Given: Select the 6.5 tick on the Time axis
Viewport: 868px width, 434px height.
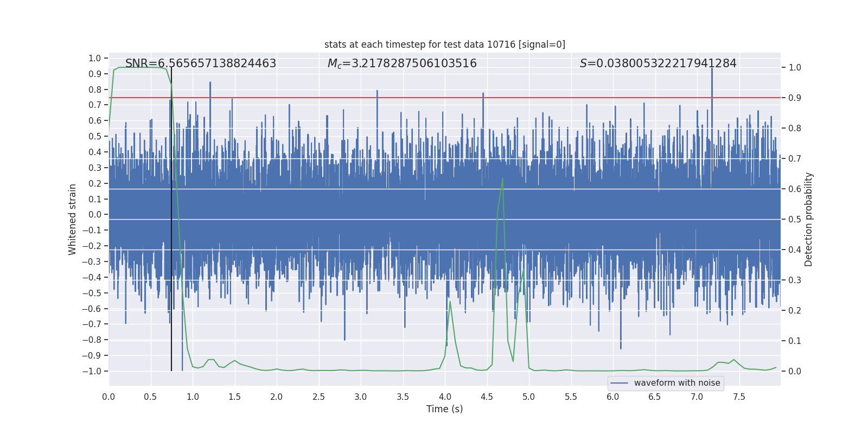Looking at the screenshot, I should (x=655, y=397).
